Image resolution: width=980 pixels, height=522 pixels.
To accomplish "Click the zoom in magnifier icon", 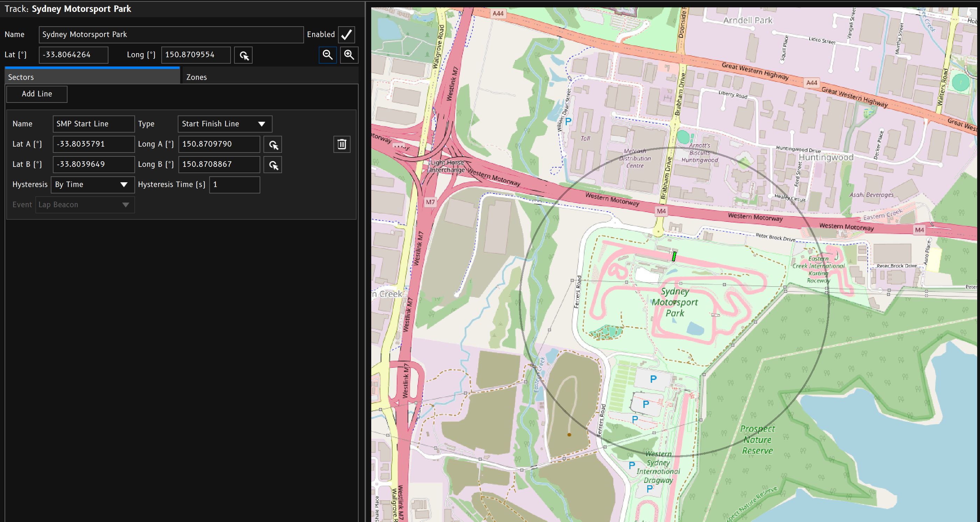I will [349, 55].
